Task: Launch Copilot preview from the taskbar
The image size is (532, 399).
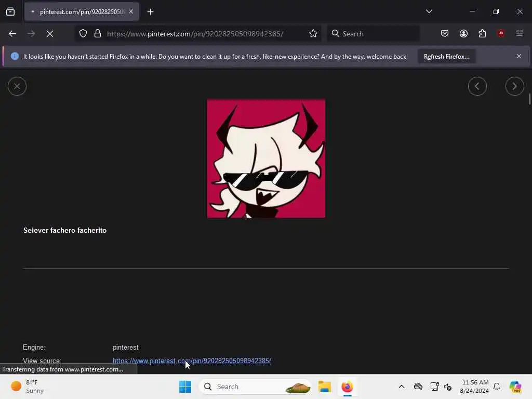Action: [515, 387]
